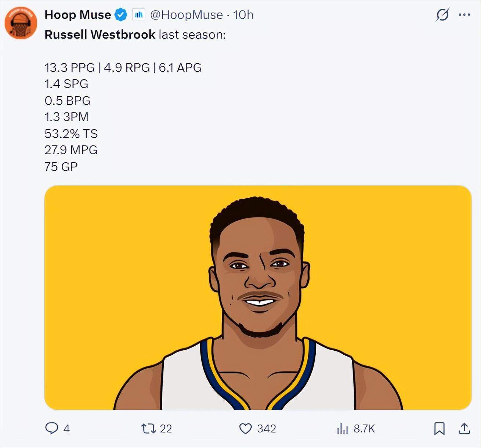Click the affiliate badge beside the verified checkmark

[139, 15]
